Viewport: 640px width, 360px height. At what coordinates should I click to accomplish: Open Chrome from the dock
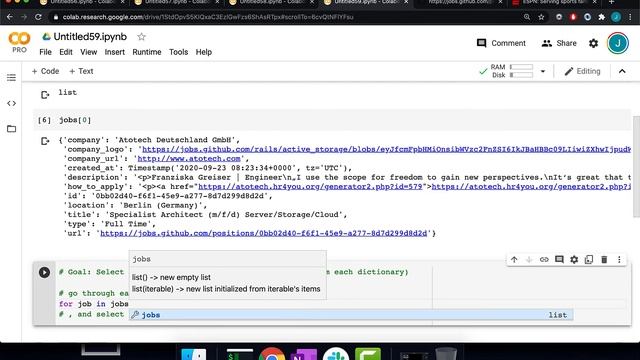point(272,353)
